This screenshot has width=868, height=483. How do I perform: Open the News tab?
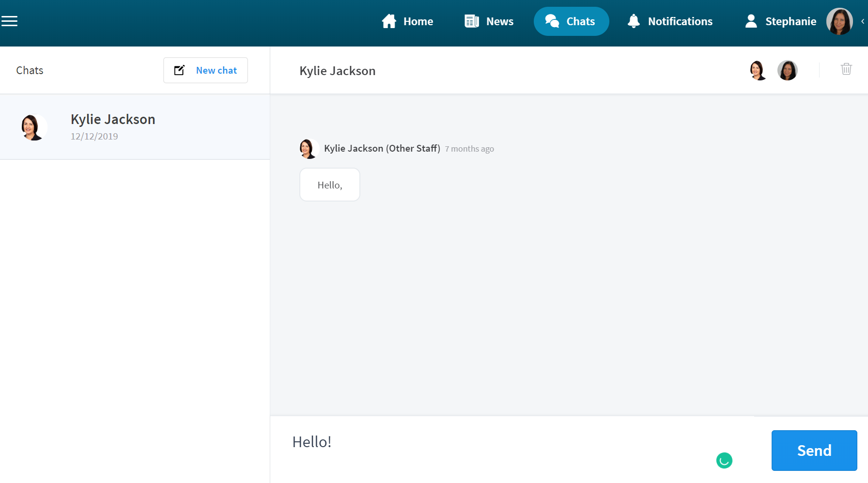point(489,21)
